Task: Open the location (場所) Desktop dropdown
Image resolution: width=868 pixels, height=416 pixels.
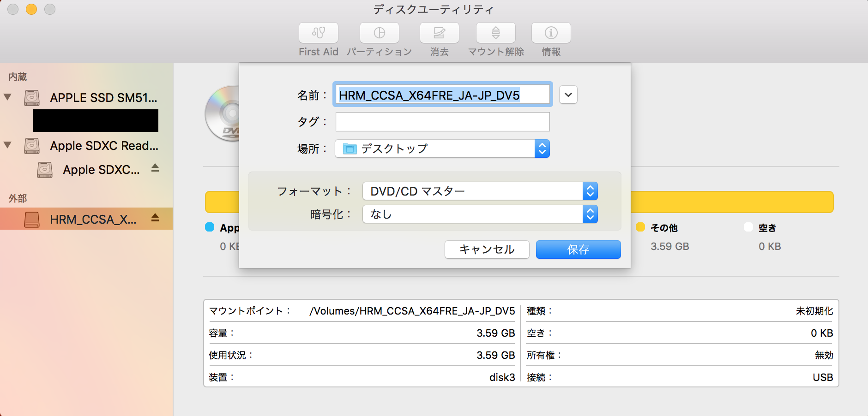Action: (442, 149)
